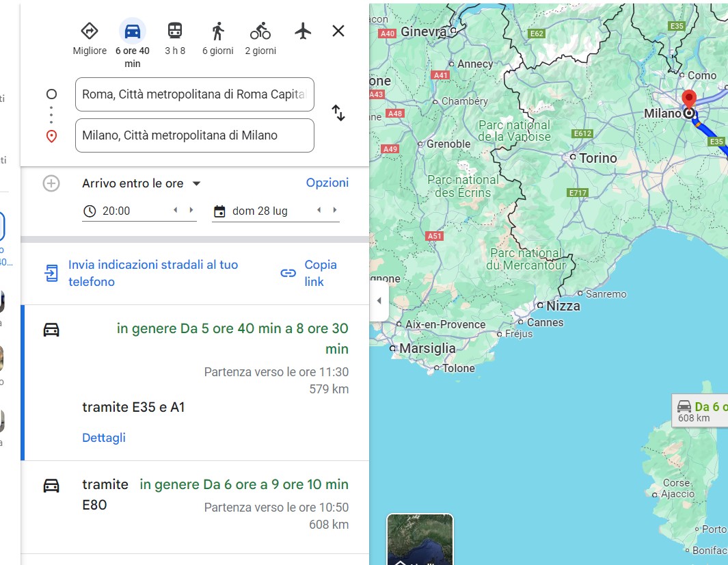Select the route via E35 e A1
Image resolution: width=728 pixels, height=565 pixels.
point(195,383)
